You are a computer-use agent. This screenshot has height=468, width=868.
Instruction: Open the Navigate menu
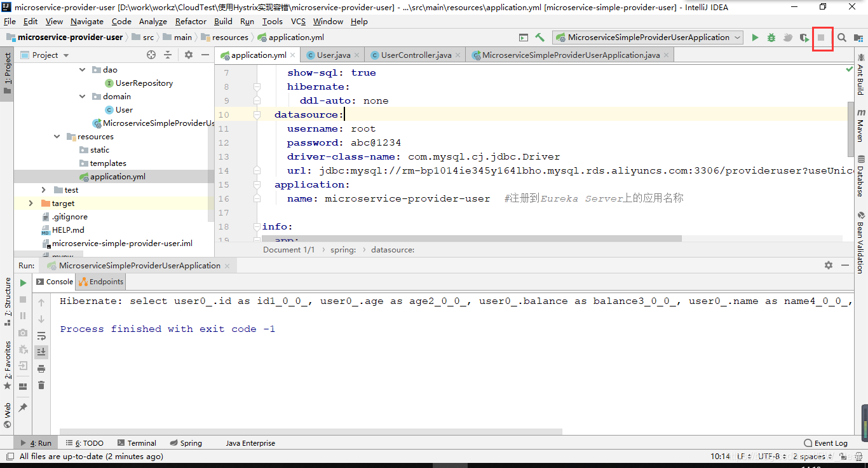click(x=87, y=21)
